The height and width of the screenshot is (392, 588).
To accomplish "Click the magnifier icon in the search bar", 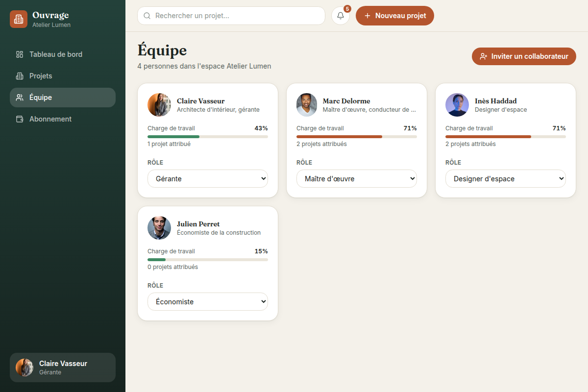I will pyautogui.click(x=147, y=16).
